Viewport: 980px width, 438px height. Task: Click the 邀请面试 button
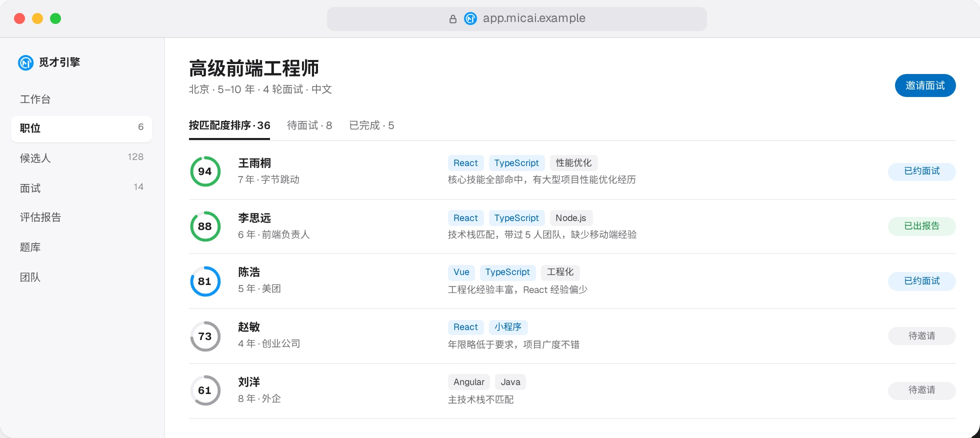[x=925, y=85]
